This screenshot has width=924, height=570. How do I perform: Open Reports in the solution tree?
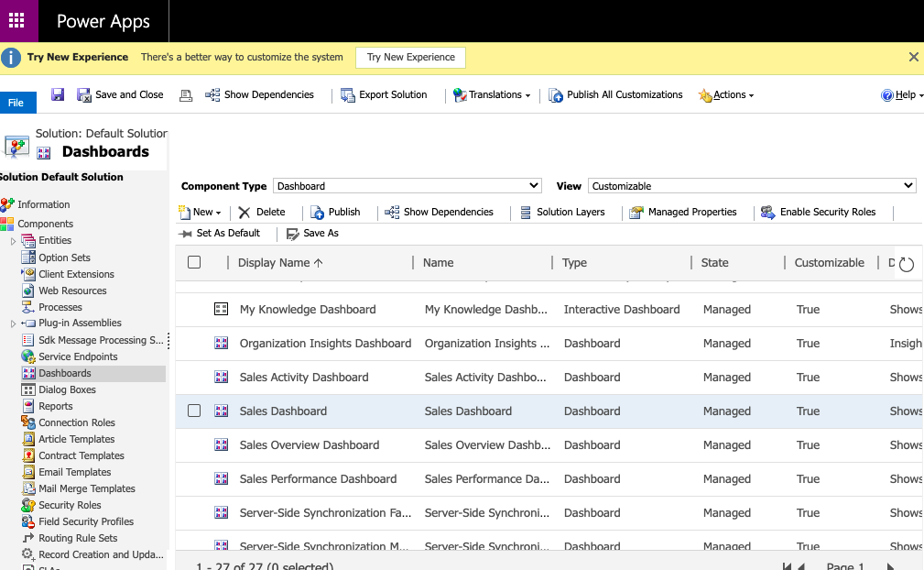coord(55,406)
